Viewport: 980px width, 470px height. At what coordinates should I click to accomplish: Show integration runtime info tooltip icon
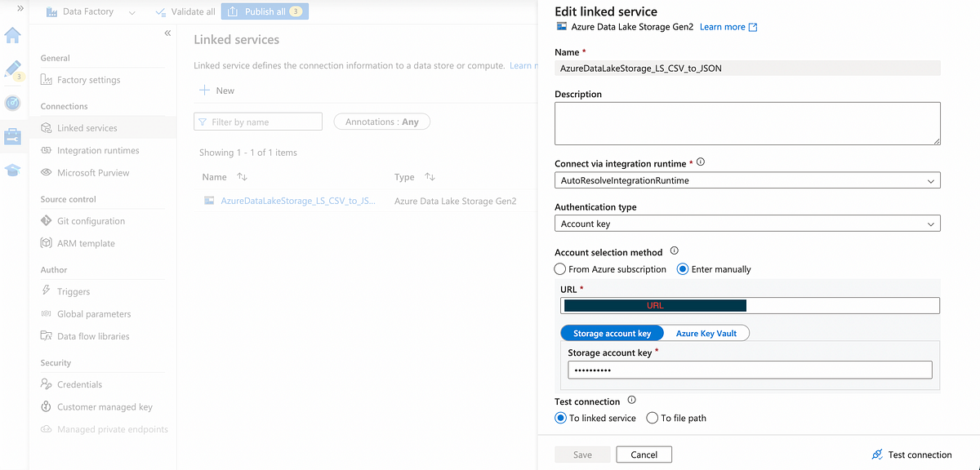point(701,163)
